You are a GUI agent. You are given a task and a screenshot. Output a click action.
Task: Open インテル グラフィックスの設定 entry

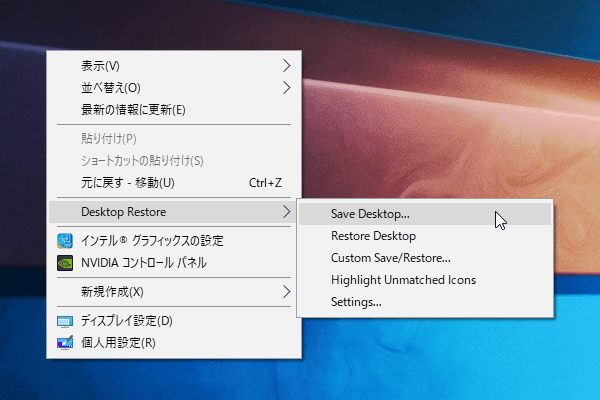point(174,241)
